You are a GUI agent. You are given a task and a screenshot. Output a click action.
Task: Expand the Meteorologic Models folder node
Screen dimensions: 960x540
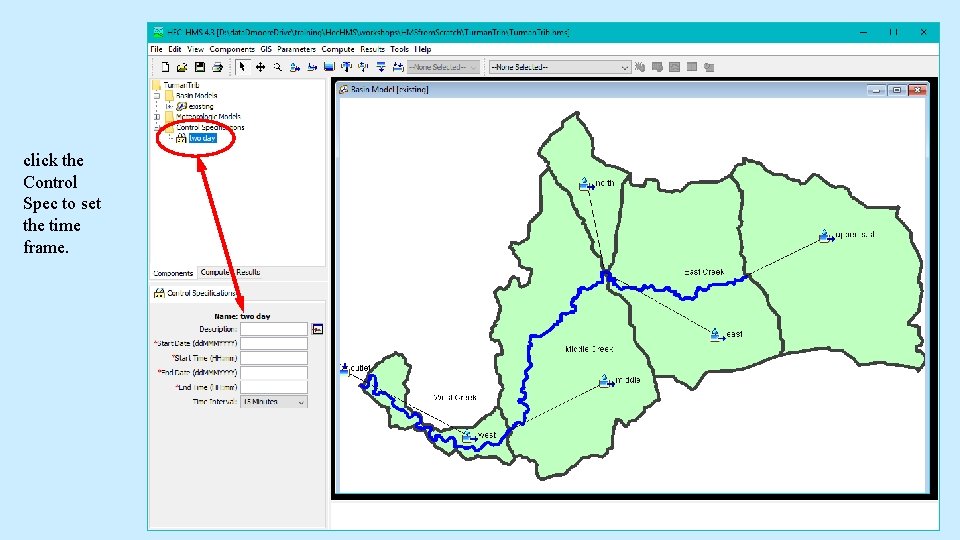[157, 116]
